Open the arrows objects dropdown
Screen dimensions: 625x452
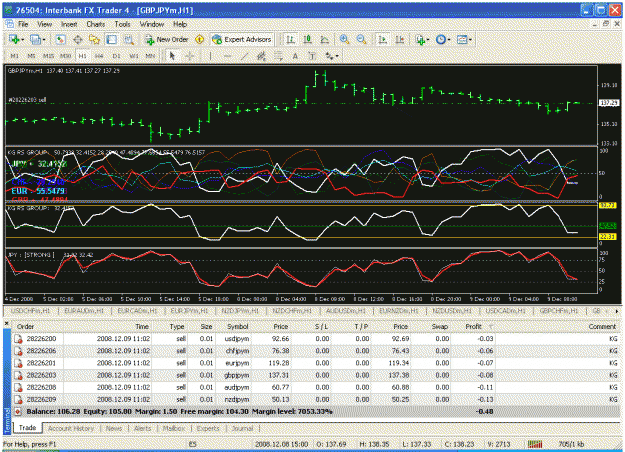click(x=331, y=56)
